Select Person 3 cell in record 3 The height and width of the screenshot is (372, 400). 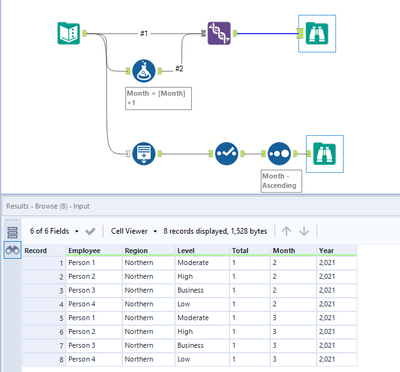pyautogui.click(x=94, y=290)
